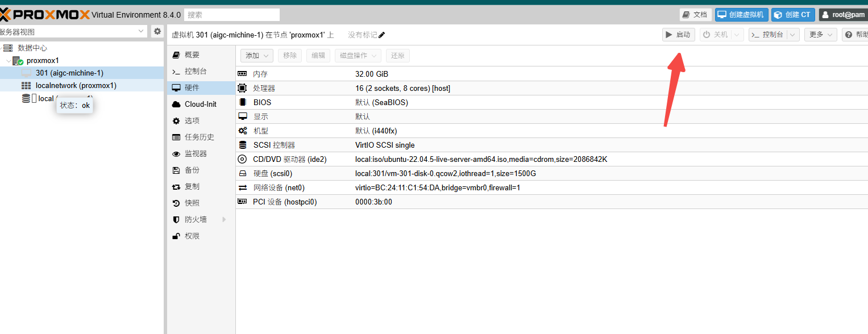868x334 pixels.
Task: Click the 数据中心 datacenter icon
Action: [8, 48]
